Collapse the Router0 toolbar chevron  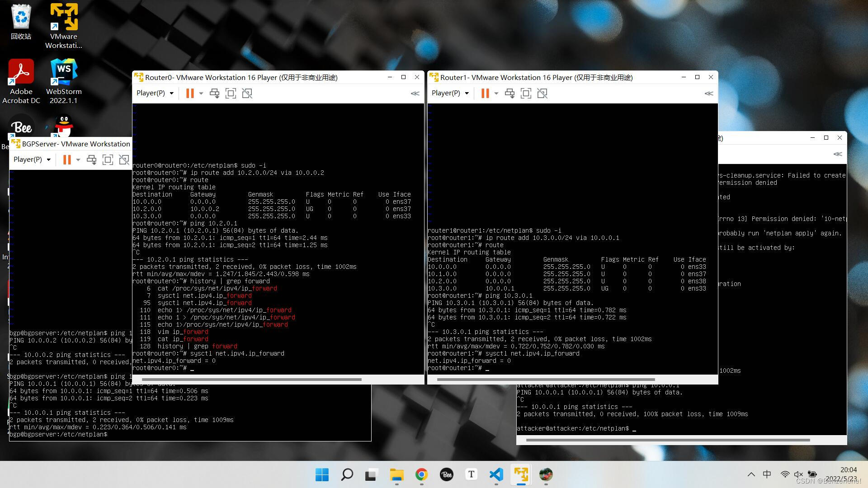(x=415, y=94)
